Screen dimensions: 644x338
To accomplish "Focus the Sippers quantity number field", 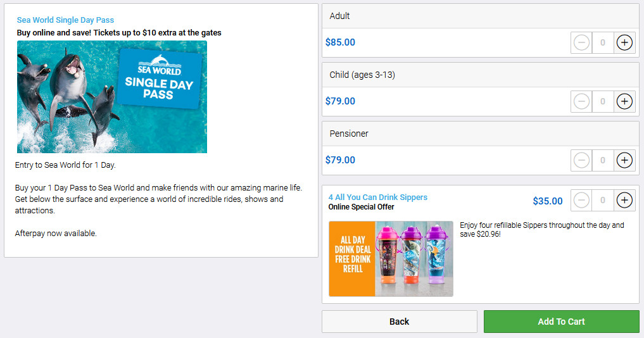I will click(603, 201).
